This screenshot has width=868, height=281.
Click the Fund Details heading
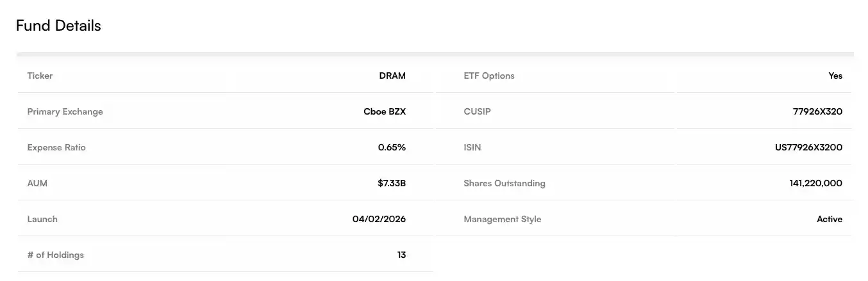tap(58, 26)
